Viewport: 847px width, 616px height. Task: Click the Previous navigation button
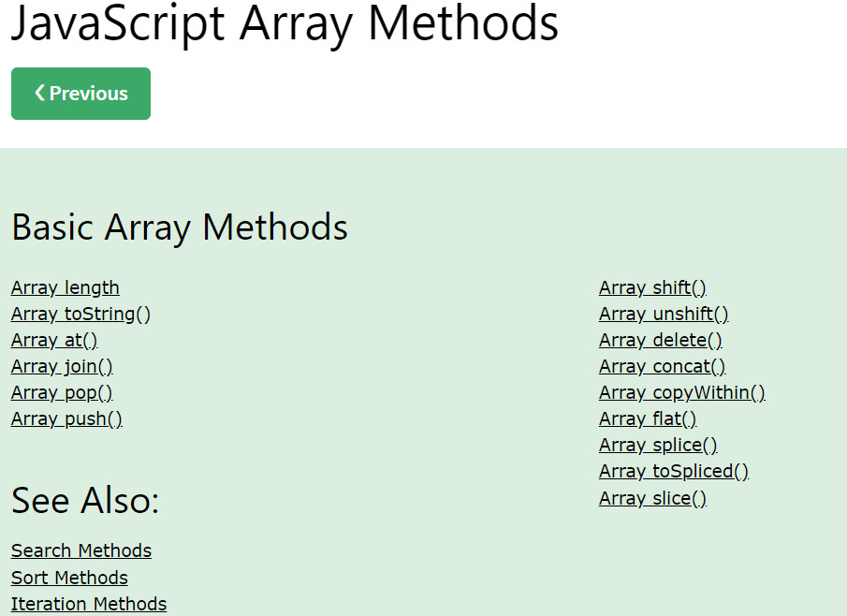tap(80, 94)
